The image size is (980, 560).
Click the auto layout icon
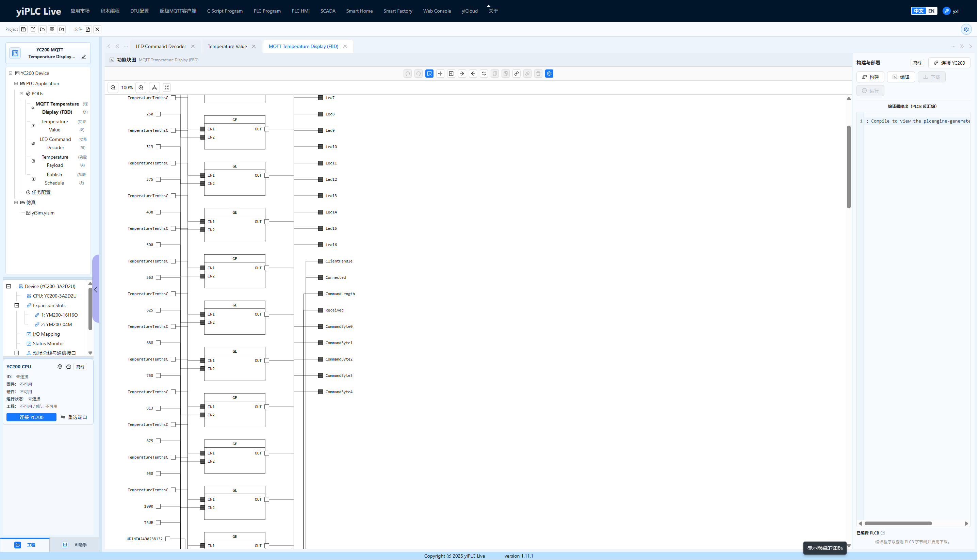[154, 88]
